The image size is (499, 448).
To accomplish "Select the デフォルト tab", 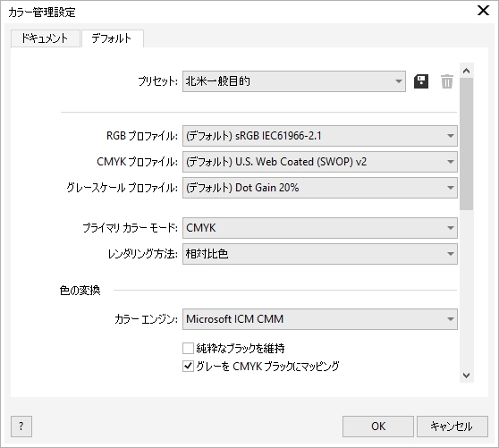I will (113, 38).
